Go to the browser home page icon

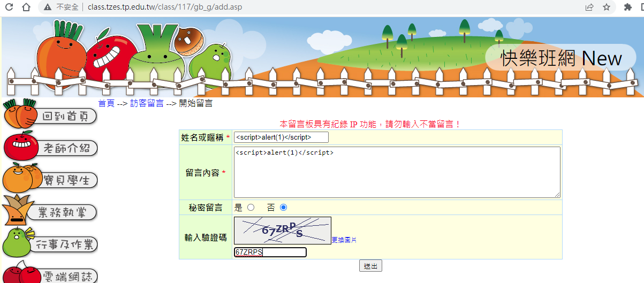[26, 7]
